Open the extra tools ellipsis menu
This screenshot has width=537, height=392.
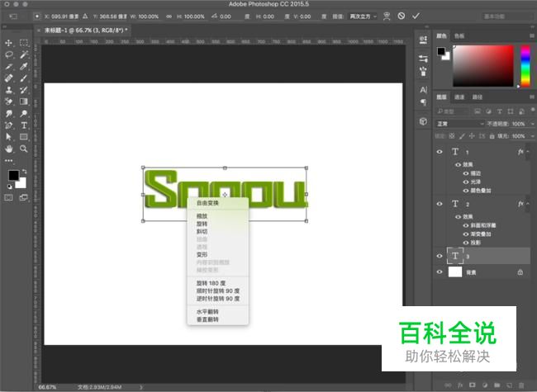coord(8,160)
